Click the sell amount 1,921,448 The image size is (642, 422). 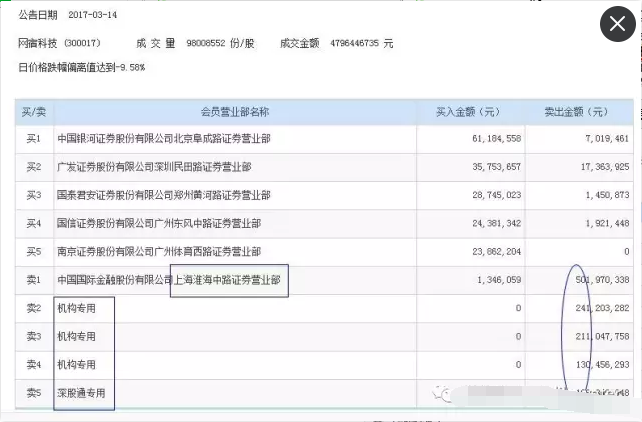point(607,223)
